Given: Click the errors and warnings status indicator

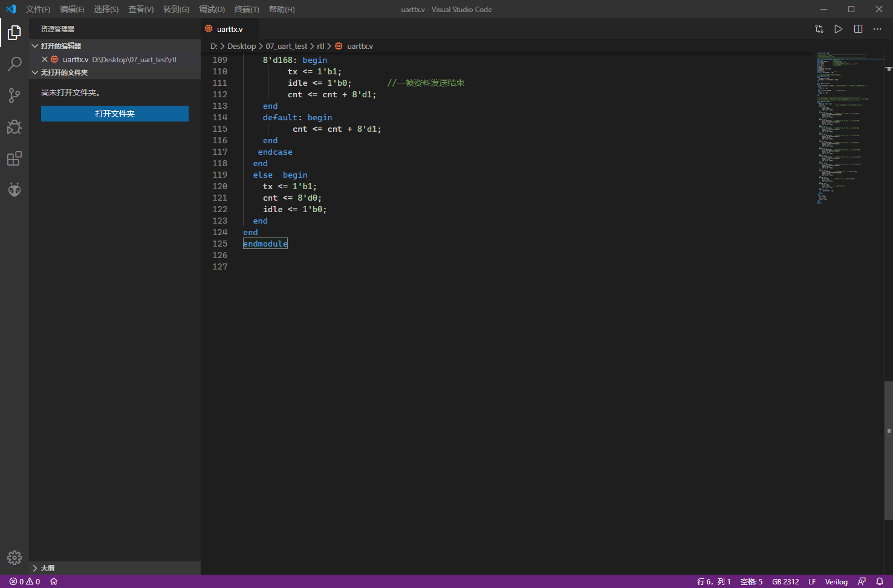Looking at the screenshot, I should (x=25, y=581).
